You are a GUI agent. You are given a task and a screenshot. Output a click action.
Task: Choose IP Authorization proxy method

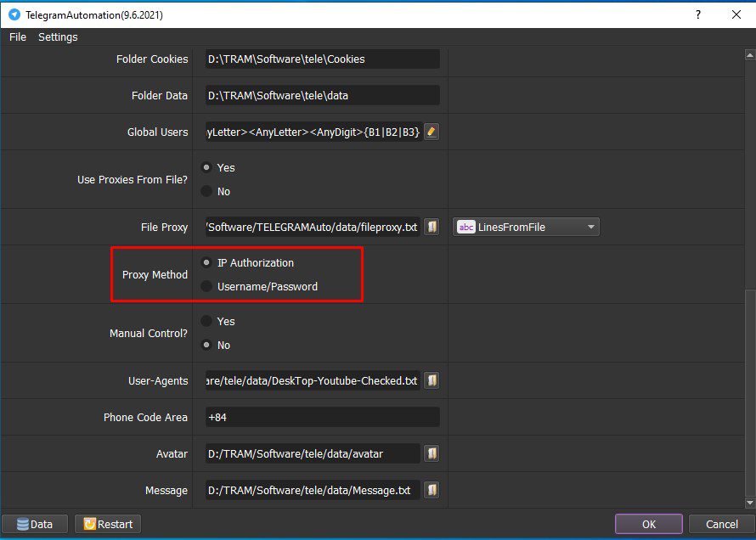click(206, 262)
